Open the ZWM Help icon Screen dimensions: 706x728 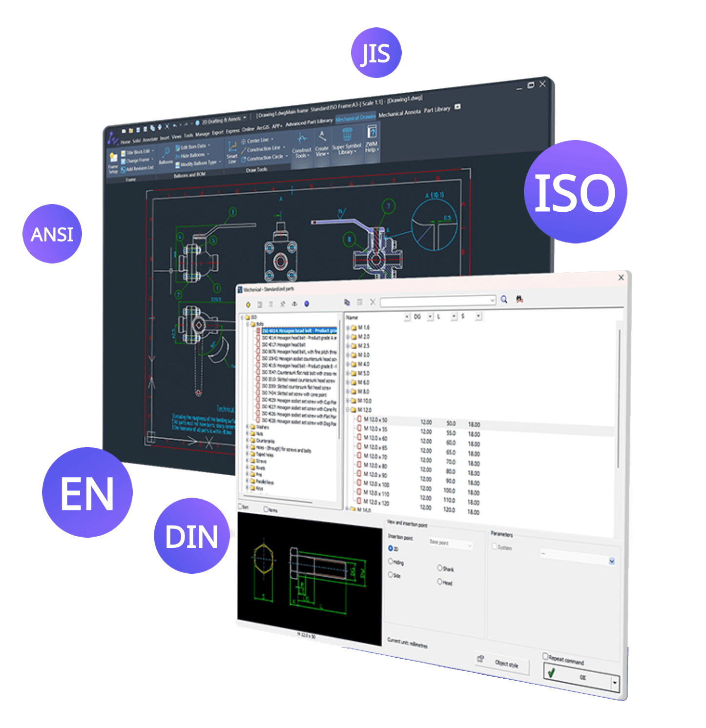coord(372,139)
